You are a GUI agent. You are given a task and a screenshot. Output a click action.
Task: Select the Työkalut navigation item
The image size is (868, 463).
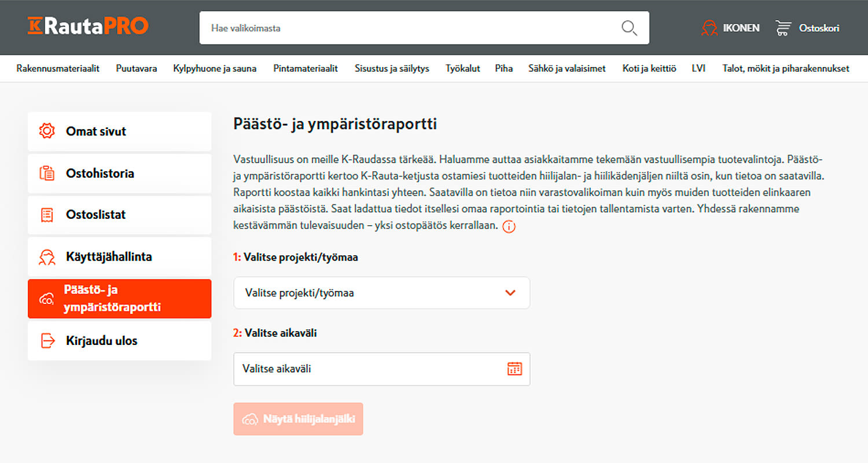tap(462, 68)
